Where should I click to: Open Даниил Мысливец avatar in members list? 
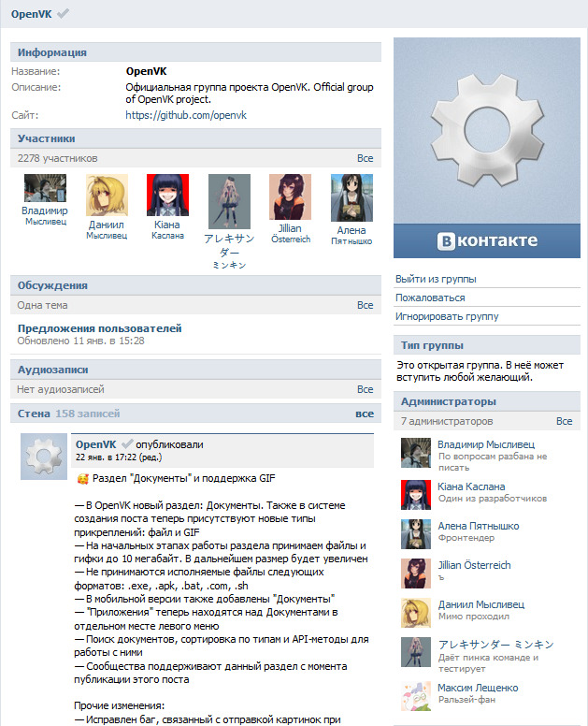(107, 195)
